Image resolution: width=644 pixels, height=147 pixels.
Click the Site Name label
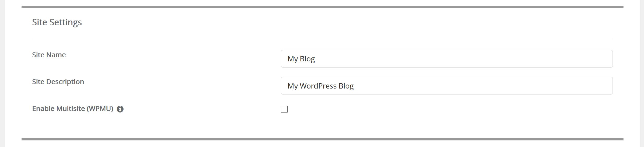pos(49,55)
